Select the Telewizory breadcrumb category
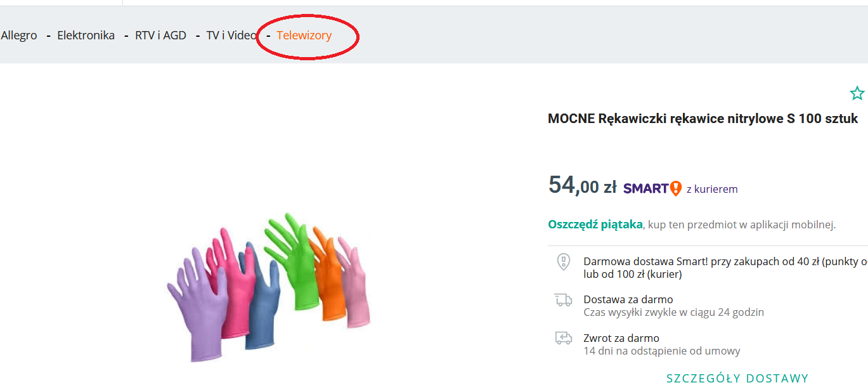This screenshot has height=385, width=868. coord(304,36)
